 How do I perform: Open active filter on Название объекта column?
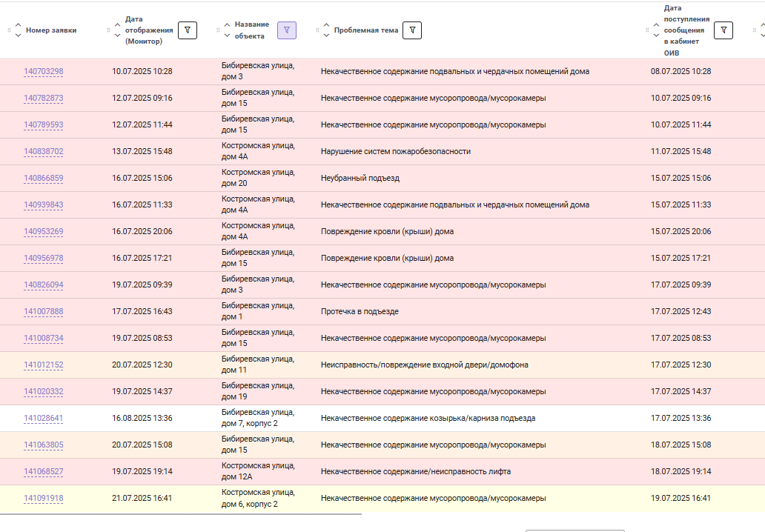coord(287,30)
